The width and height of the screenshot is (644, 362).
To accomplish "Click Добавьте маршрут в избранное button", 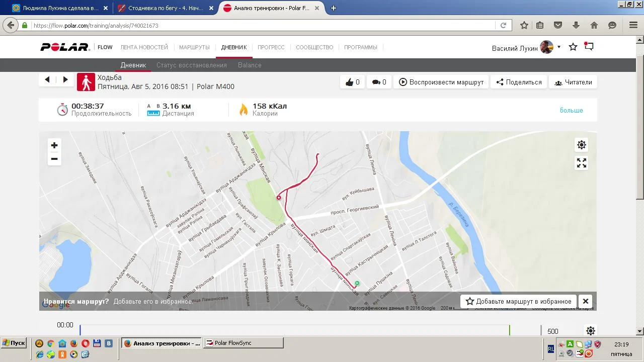I will 519,301.
